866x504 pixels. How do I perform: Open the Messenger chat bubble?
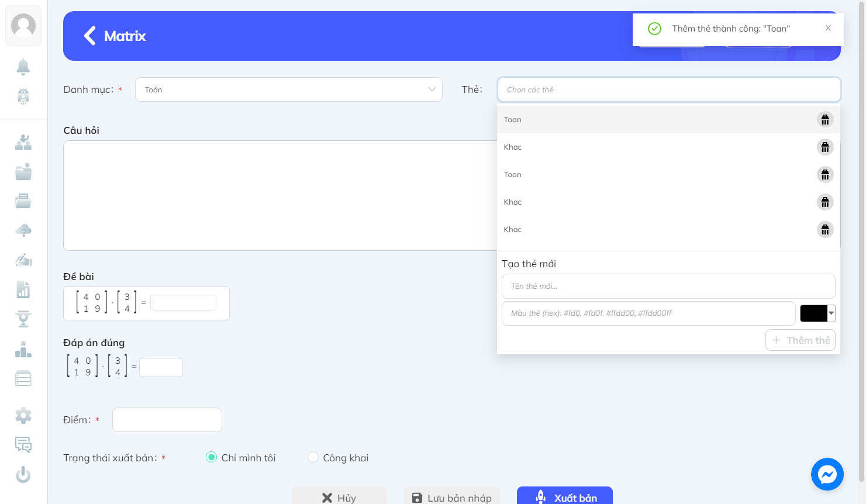coord(827,474)
